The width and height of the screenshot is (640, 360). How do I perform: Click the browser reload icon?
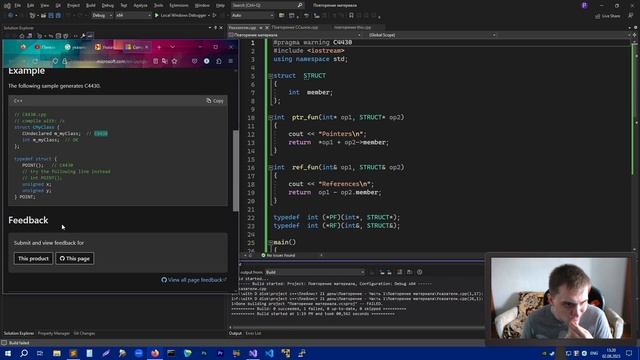pyautogui.click(x=36, y=61)
